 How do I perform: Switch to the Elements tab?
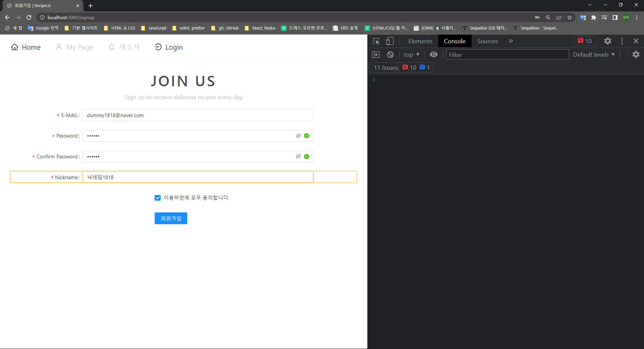tap(420, 41)
